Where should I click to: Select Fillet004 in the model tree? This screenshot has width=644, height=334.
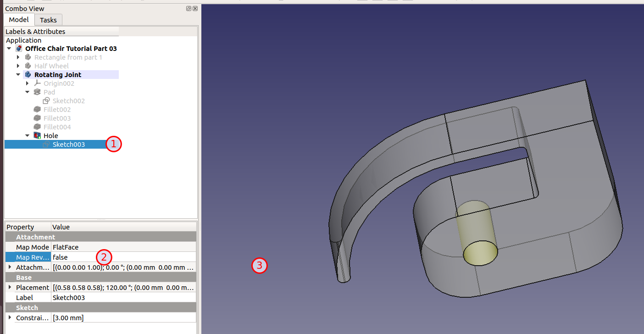57,127
